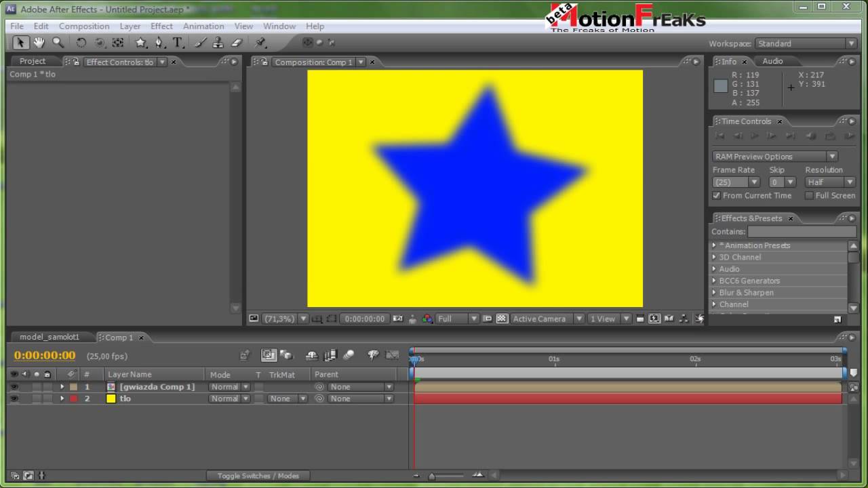Expand the 3D Channel effects category
Screen dimensions: 868x488
pyautogui.click(x=714, y=258)
